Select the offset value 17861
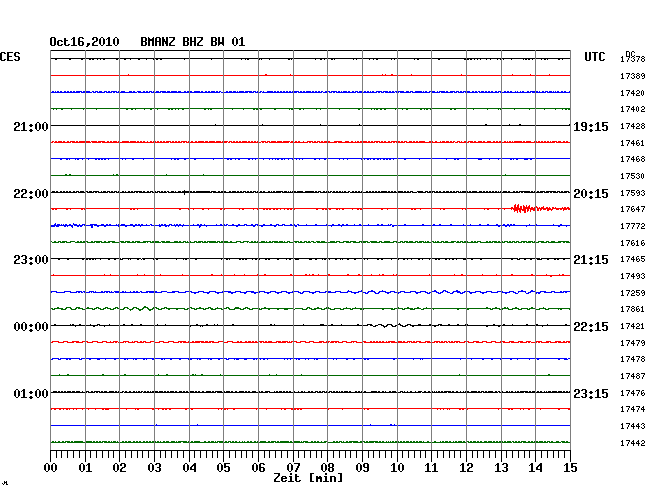650x494 pixels. pyautogui.click(x=633, y=309)
